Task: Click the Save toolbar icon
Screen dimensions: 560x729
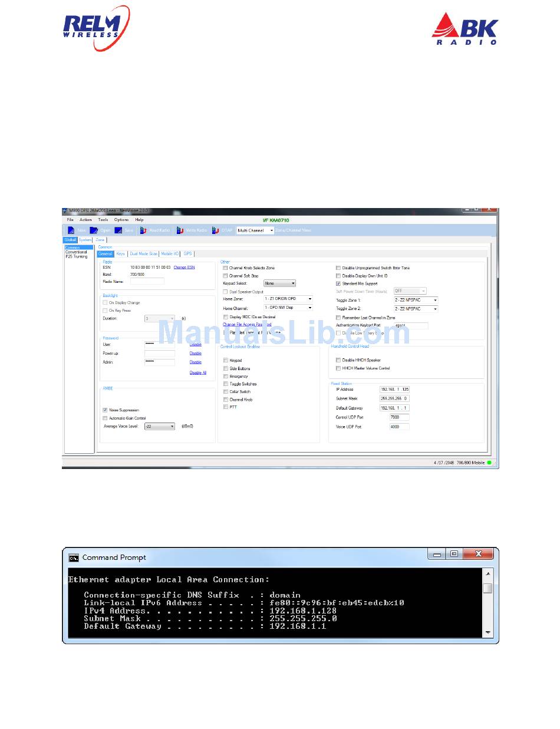Action: point(118,230)
